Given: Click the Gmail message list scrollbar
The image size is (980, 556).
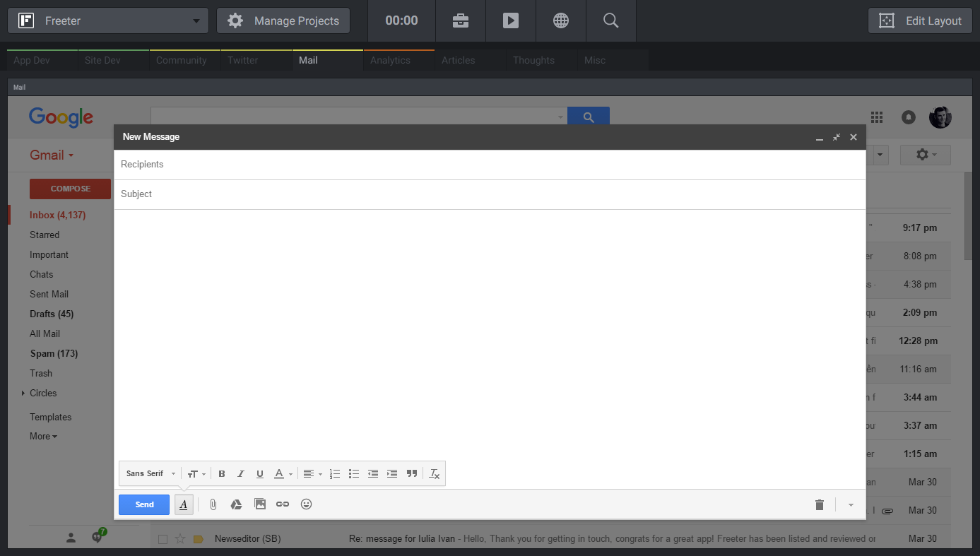Looking at the screenshot, I should [x=968, y=215].
